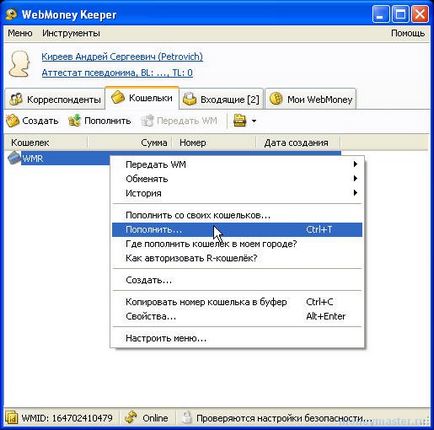Open the Киреев Андрей Сергеевич profile link
The width and height of the screenshot is (434, 430).
pyautogui.click(x=122, y=57)
